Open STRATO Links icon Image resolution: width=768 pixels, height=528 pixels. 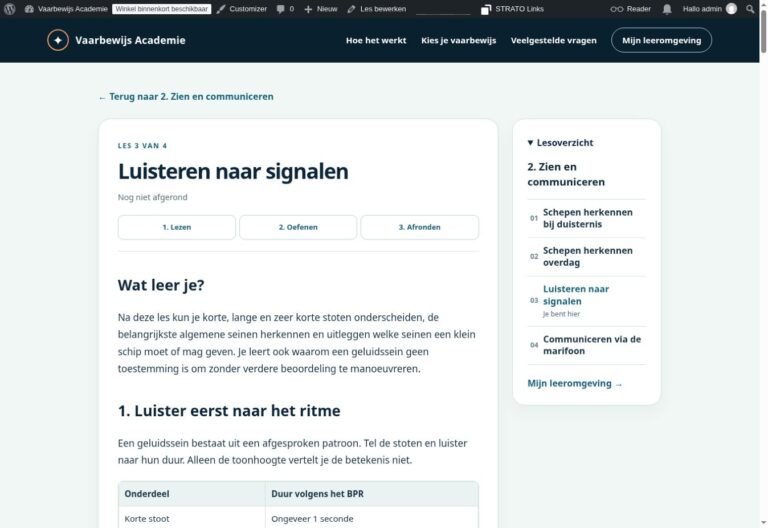click(x=485, y=9)
